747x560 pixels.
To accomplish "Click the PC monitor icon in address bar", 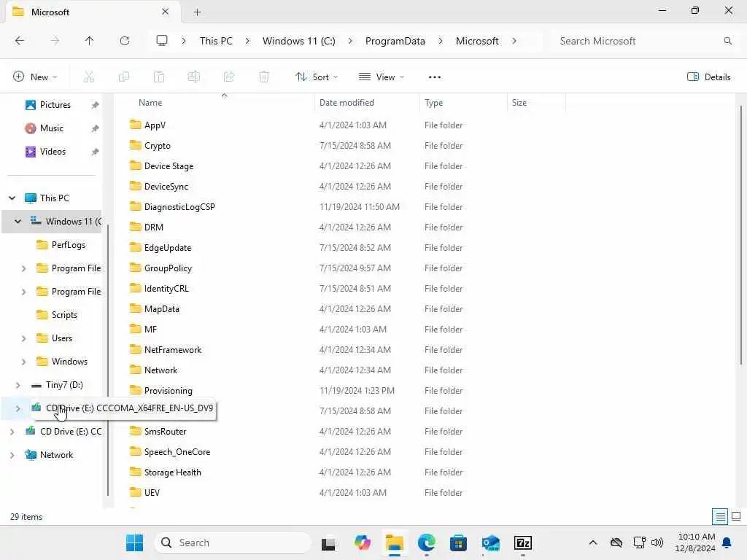I will [x=162, y=41].
